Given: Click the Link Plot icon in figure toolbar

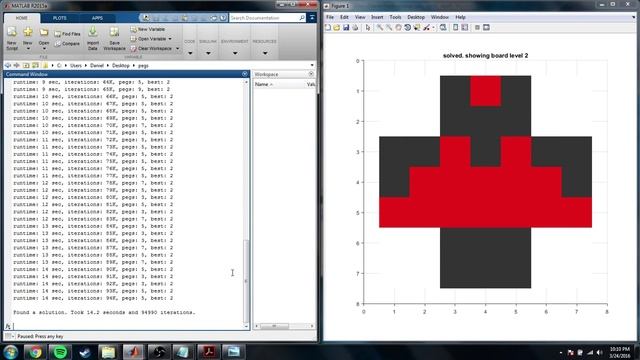Looking at the screenshot, I should [x=443, y=27].
